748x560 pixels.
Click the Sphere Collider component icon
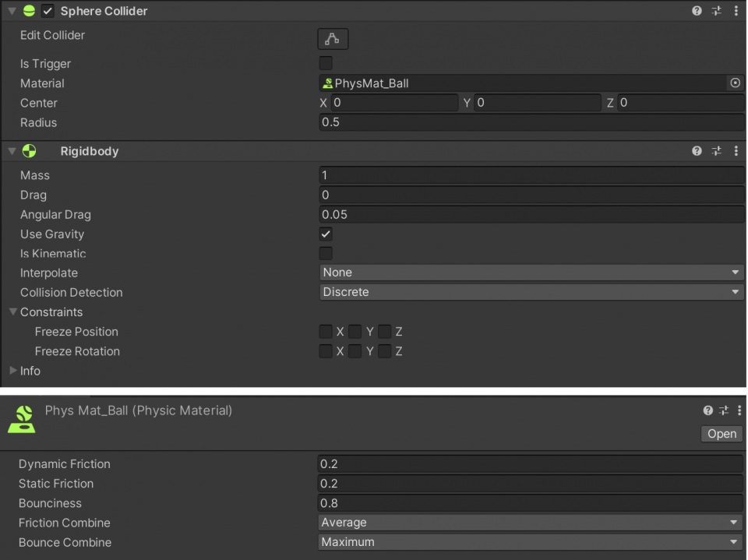pyautogui.click(x=29, y=11)
